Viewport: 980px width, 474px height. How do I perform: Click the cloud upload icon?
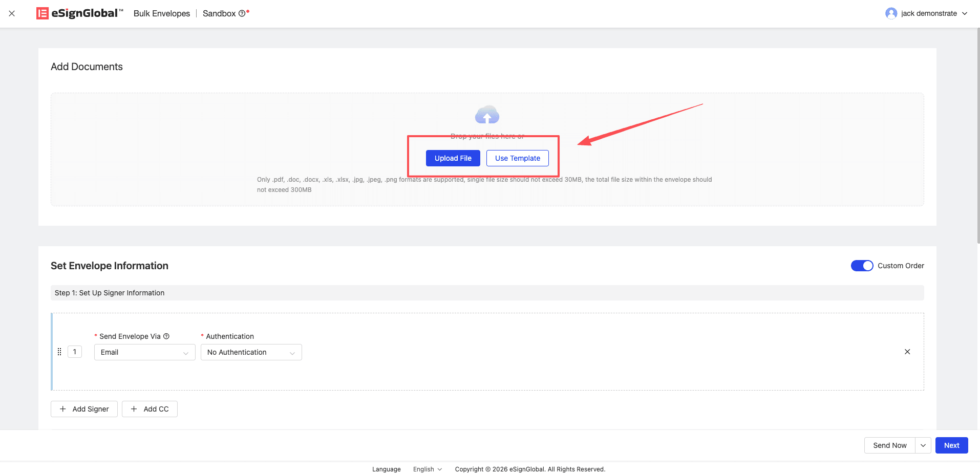pos(487,115)
